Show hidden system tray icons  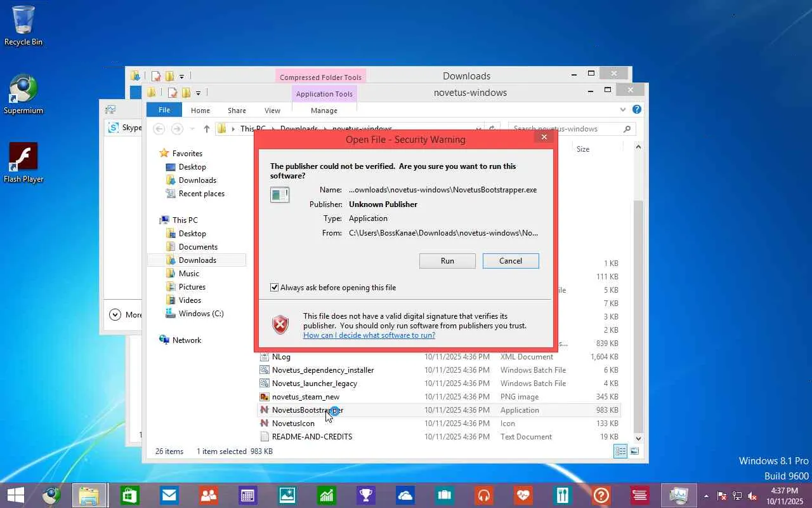point(706,496)
